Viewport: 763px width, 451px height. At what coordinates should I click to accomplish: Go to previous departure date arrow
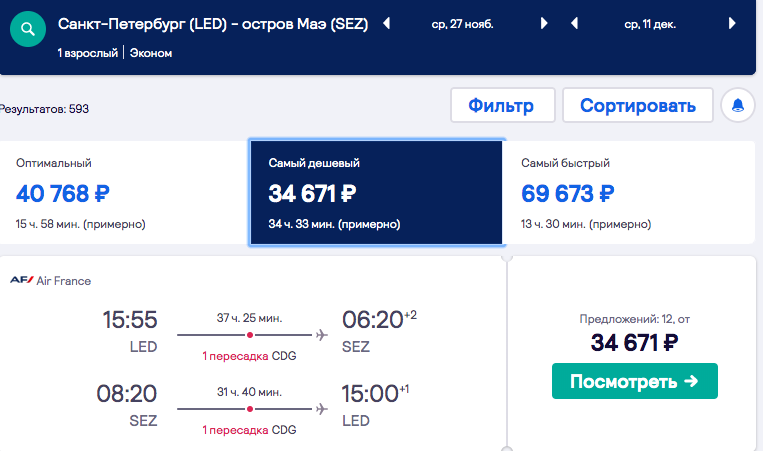387,23
